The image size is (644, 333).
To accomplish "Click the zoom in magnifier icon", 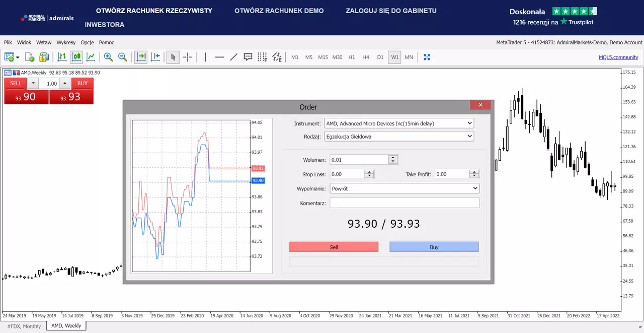I will click(x=108, y=57).
